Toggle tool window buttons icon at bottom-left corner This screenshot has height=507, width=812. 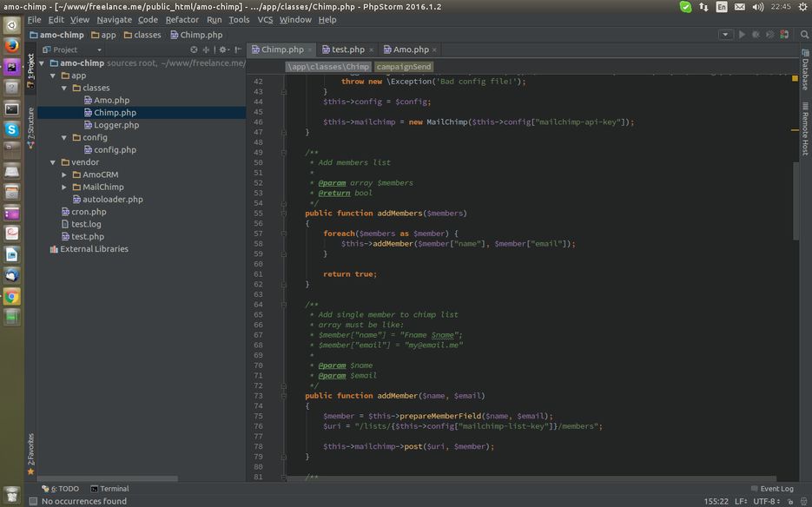click(x=33, y=501)
